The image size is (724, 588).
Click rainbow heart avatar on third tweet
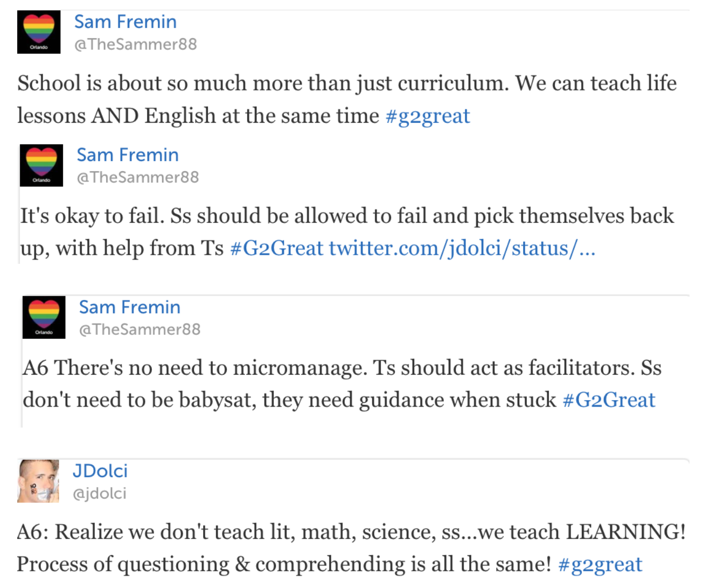(x=44, y=317)
